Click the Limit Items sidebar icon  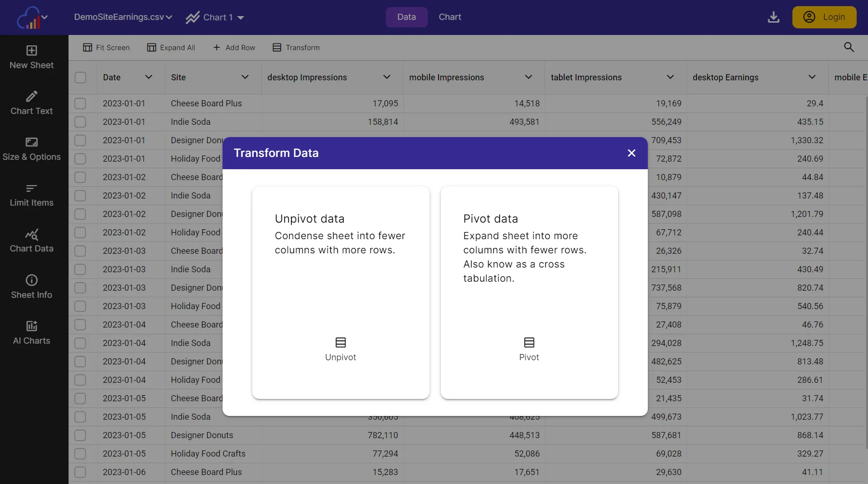[x=31, y=194]
